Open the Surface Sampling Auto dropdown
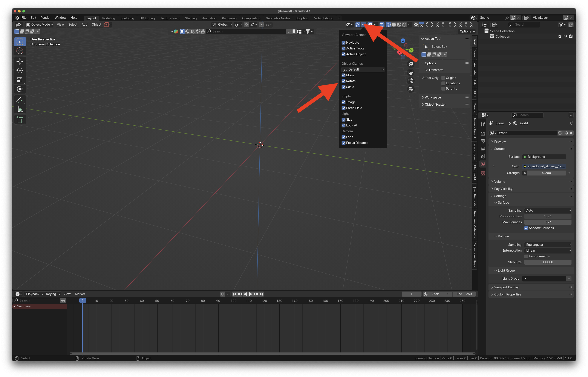Screen dimensions: 588x377 pyautogui.click(x=548, y=211)
